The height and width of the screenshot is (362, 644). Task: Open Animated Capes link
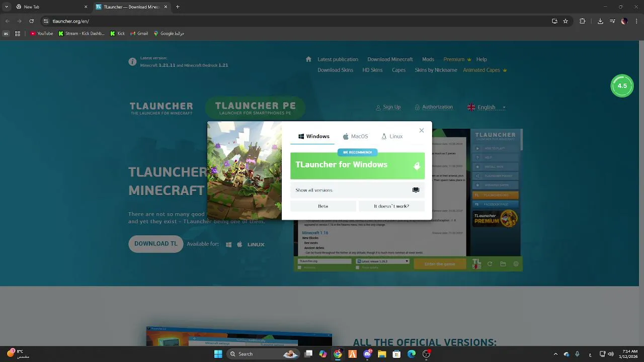point(485,70)
